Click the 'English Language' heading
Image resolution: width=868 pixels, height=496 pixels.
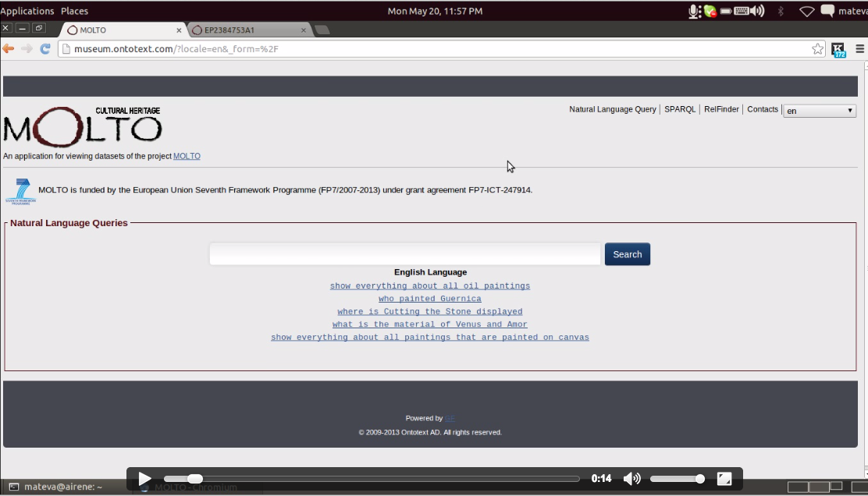[431, 272]
